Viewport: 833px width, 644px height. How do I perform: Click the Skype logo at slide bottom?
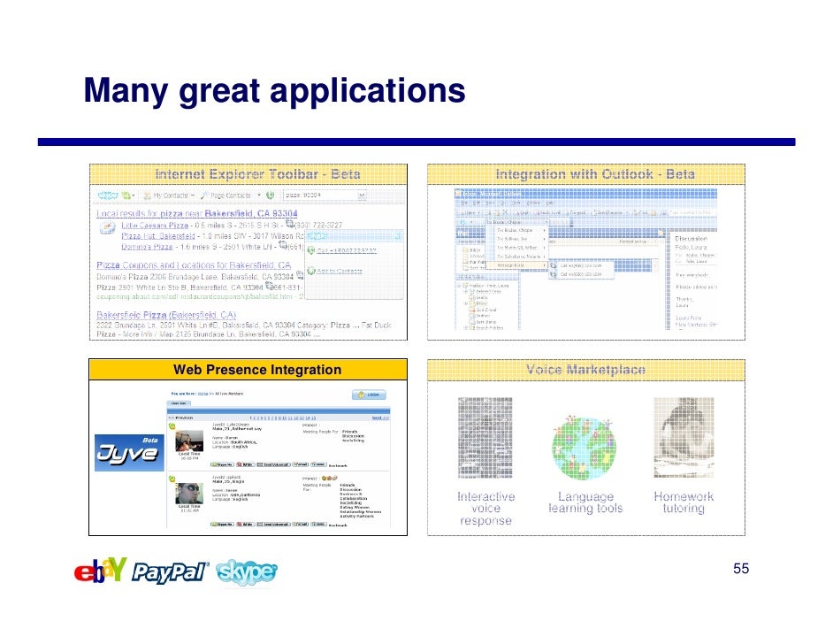tap(247, 573)
